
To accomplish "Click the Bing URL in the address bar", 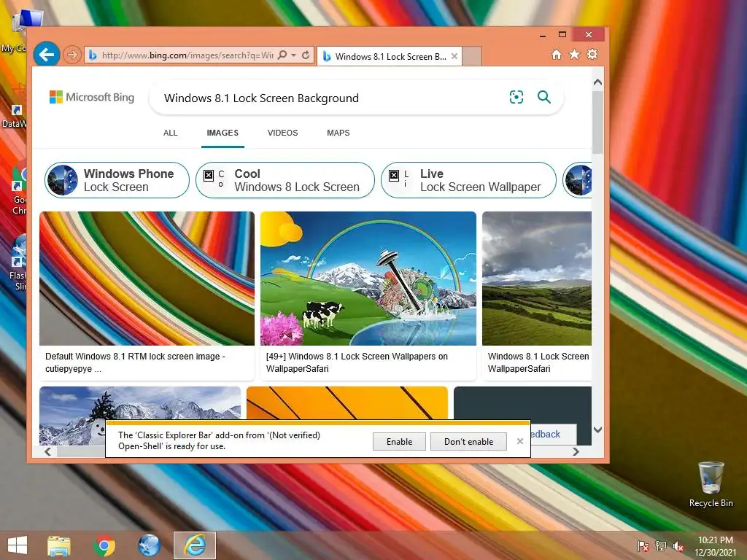I will pyautogui.click(x=187, y=55).
